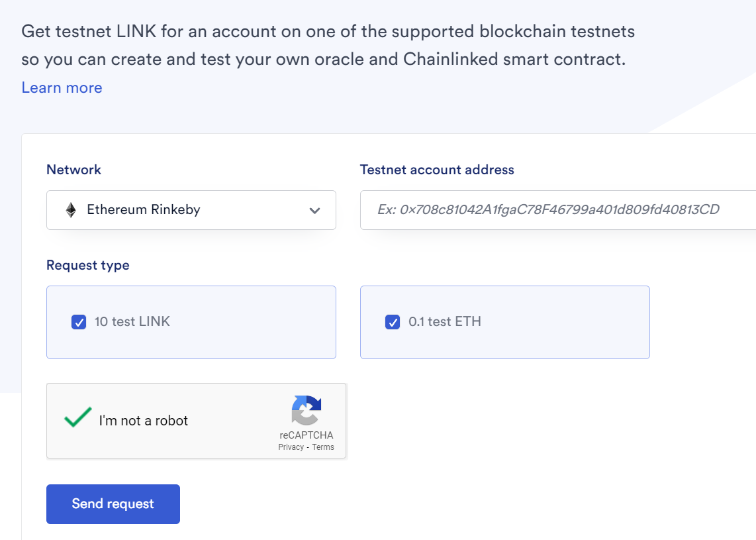Click the reCAPTCHA logo icon

[306, 410]
